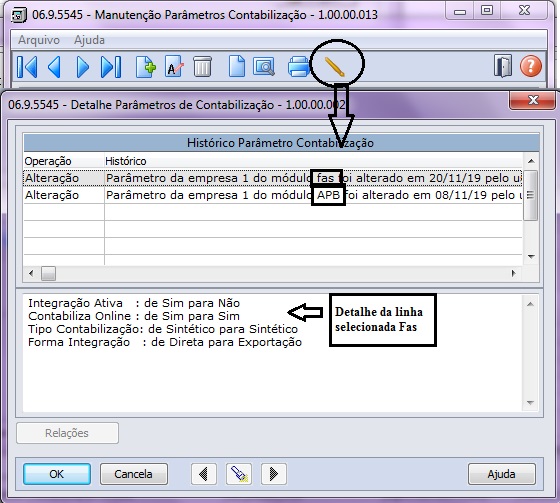Click history grid vertical scrollbar thumb
Screen dimensions: 560x503
click(531, 195)
